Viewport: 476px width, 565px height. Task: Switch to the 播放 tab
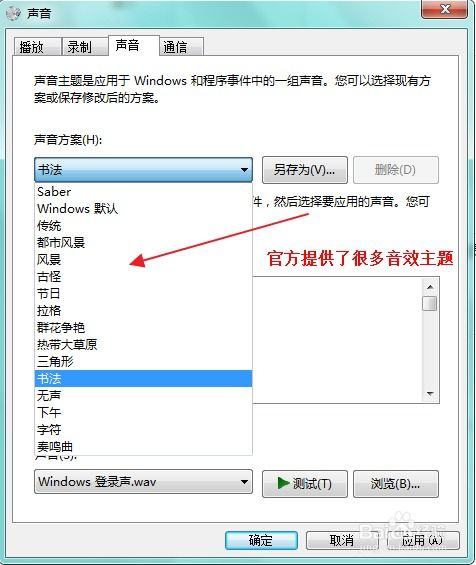point(37,47)
